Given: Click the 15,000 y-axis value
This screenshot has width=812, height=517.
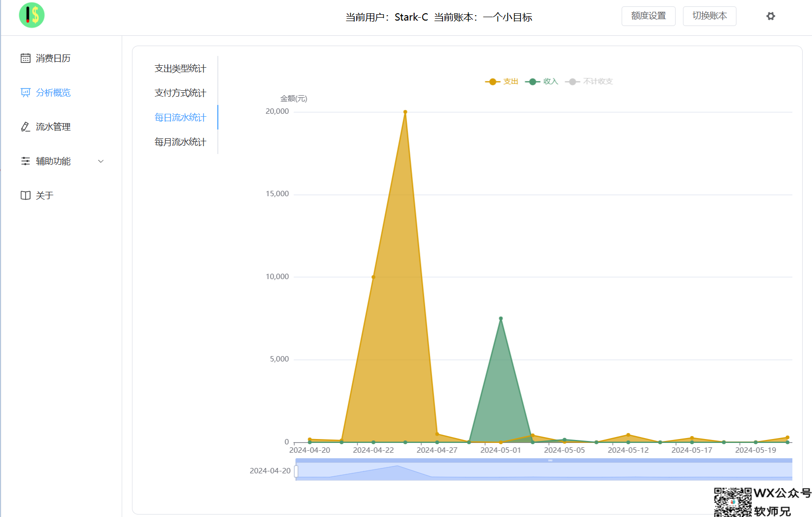Looking at the screenshot, I should (277, 194).
